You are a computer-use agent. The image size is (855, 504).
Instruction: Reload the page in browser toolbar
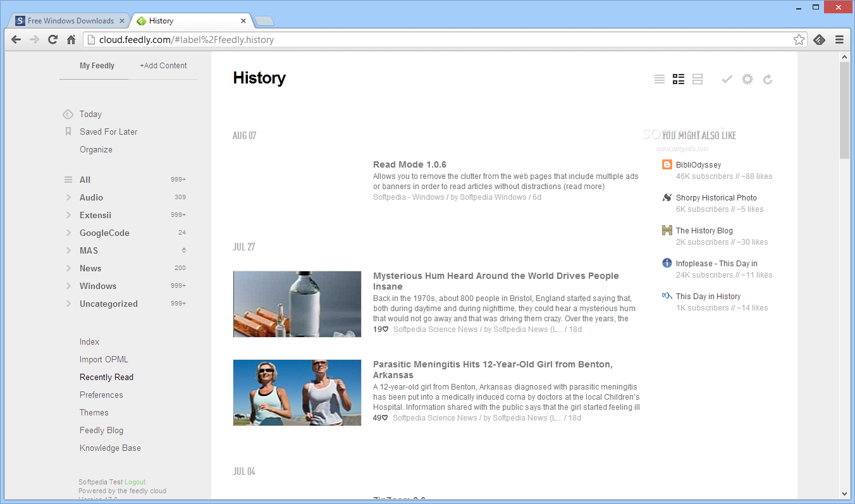53,39
